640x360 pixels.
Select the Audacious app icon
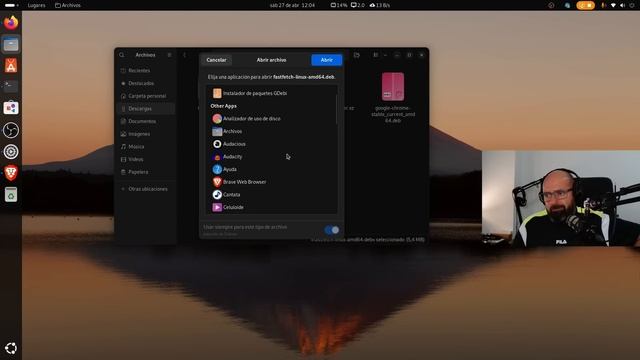(x=217, y=144)
